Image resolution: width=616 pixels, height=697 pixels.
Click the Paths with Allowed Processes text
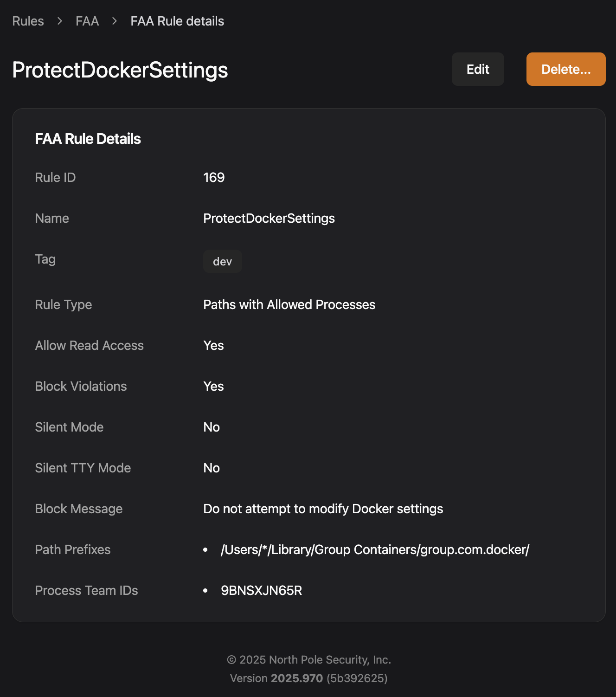(x=289, y=304)
